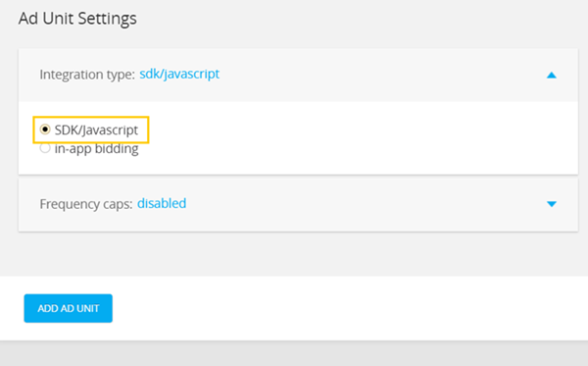Click the yellow highlight border around SDK/Javascript
This screenshot has width=588, height=366.
point(91,117)
